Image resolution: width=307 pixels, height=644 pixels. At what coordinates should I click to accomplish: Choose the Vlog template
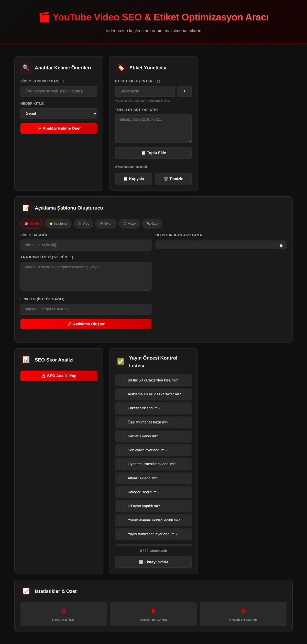83,224
